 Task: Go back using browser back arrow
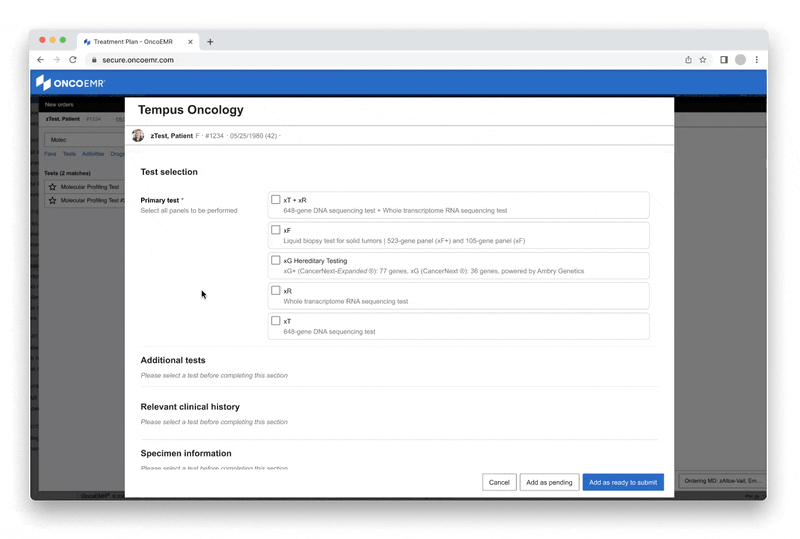pyautogui.click(x=40, y=60)
